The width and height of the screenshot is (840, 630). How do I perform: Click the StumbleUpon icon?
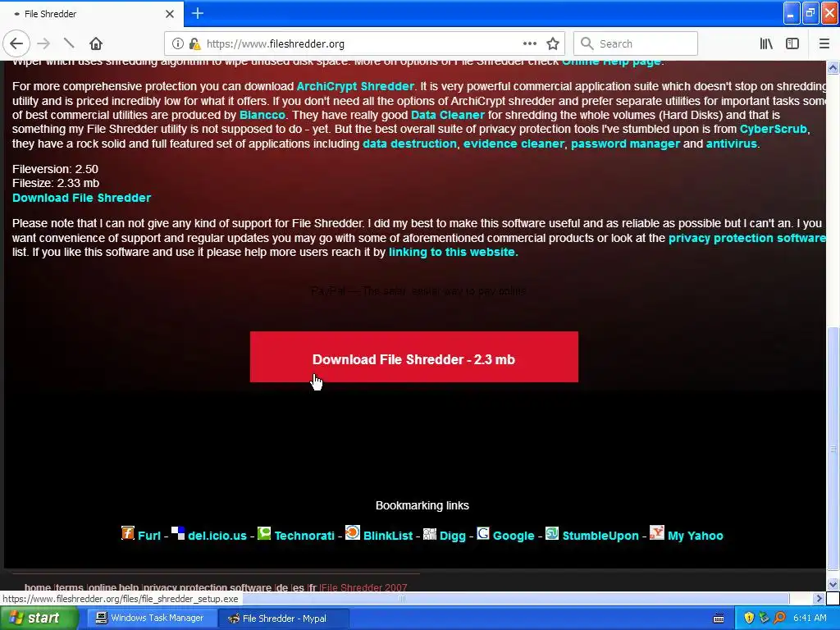552,533
